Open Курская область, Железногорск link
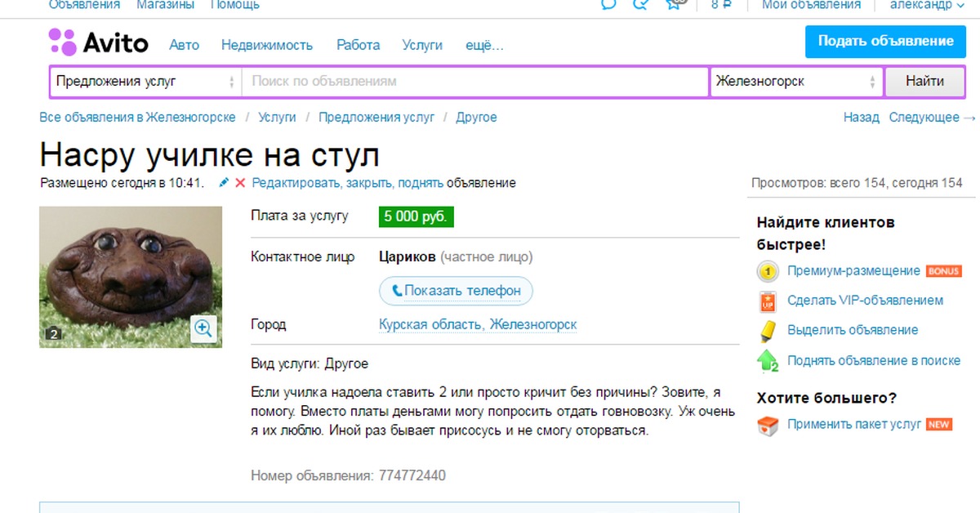The image size is (980, 513). click(478, 324)
